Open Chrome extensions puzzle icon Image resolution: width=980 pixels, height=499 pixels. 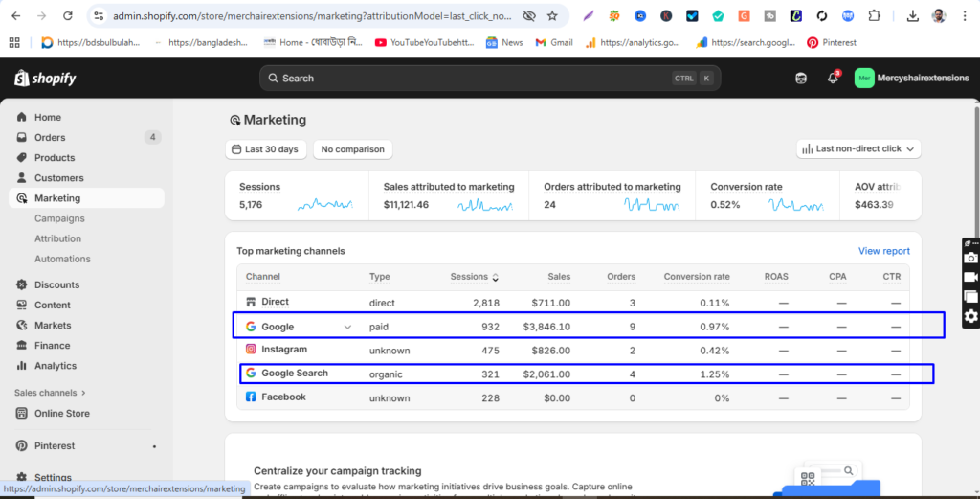click(x=875, y=16)
